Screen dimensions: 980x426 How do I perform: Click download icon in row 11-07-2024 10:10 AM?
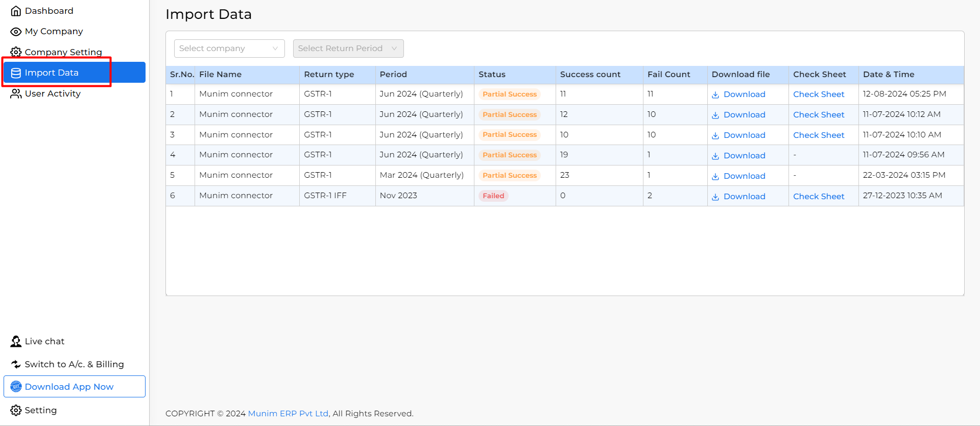715,135
